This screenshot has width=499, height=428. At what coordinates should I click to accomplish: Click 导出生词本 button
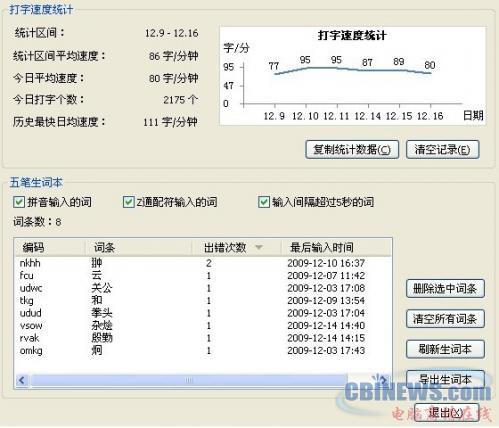[445, 379]
